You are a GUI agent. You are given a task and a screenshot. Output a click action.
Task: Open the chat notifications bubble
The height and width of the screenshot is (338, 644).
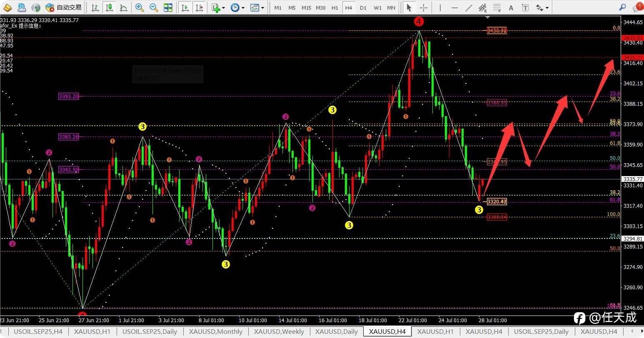pyautogui.click(x=637, y=7)
